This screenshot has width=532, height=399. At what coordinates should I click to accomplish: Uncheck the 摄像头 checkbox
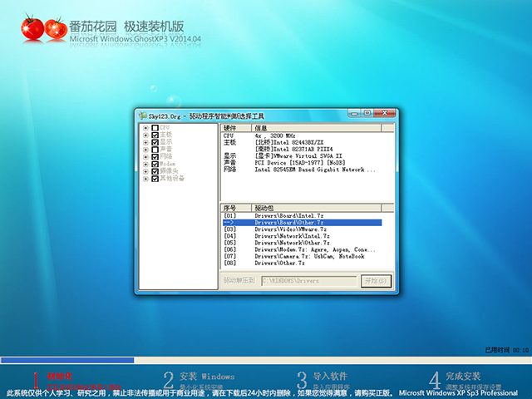point(155,170)
